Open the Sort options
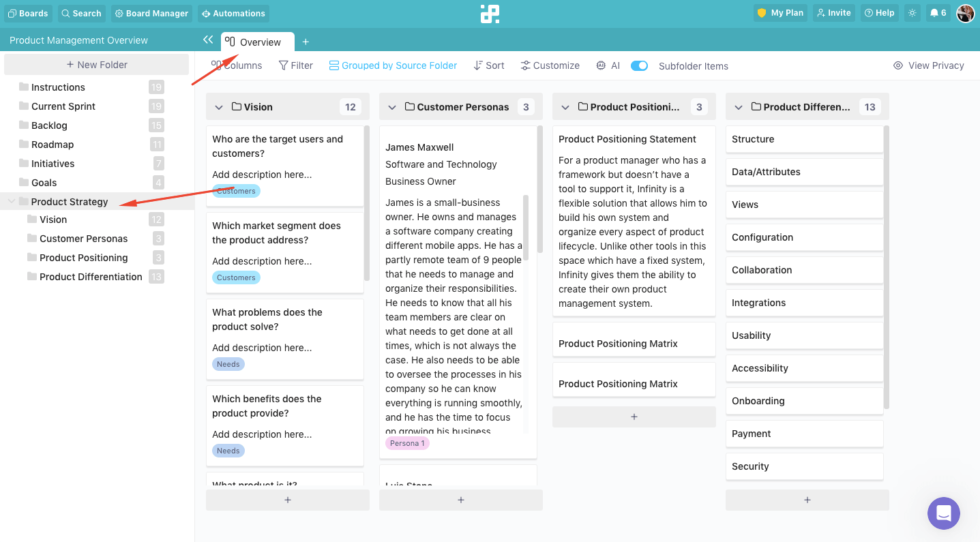 pos(488,65)
